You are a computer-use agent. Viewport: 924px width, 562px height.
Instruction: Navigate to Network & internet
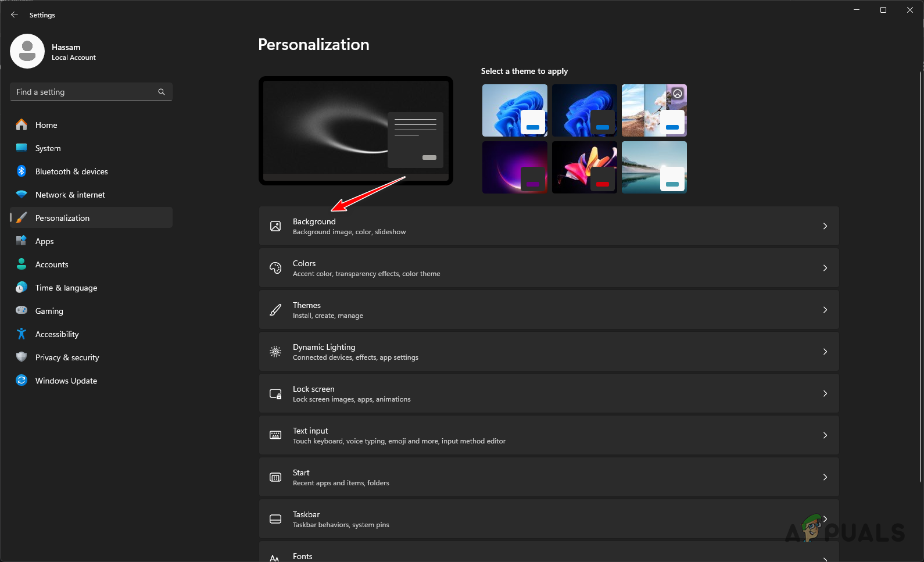[91, 195]
